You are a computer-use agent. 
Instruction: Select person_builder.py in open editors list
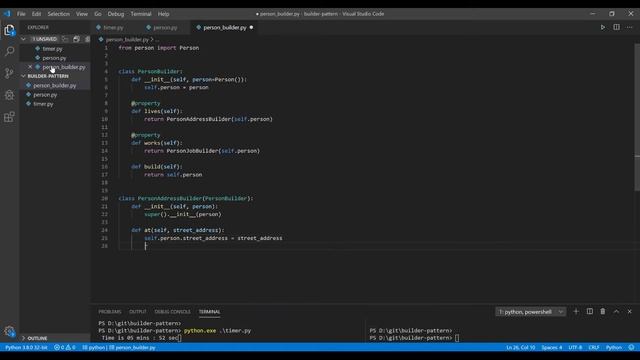coord(64,67)
